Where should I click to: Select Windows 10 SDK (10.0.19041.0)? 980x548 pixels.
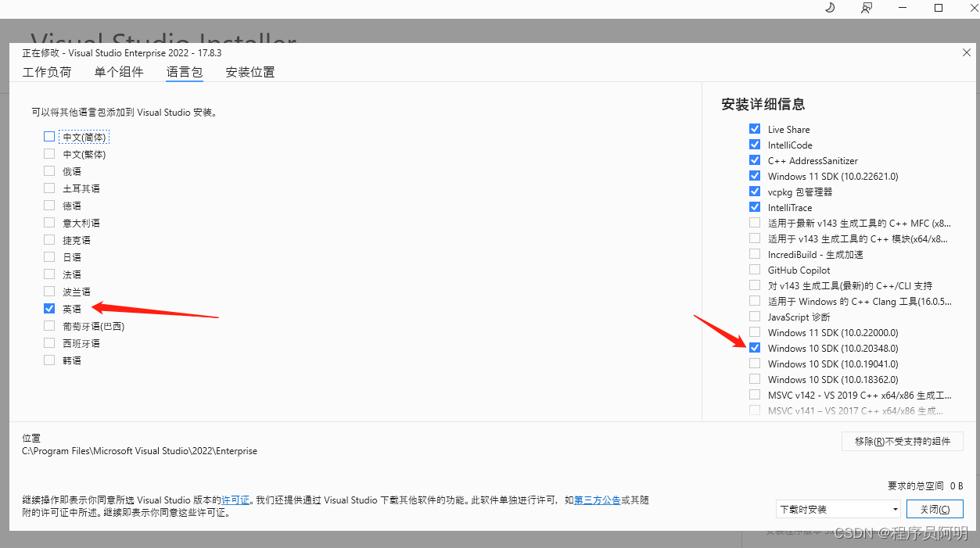(x=755, y=364)
